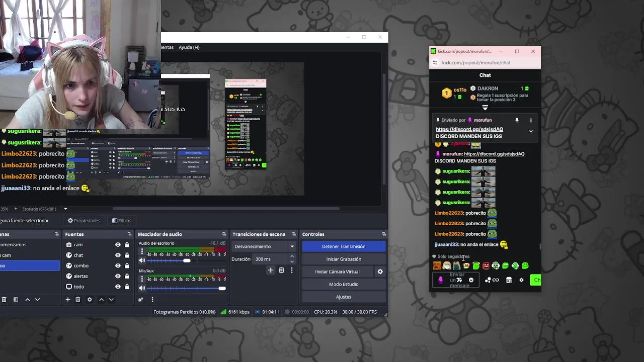Unpin message with pin icon in Kick chat

point(517,120)
